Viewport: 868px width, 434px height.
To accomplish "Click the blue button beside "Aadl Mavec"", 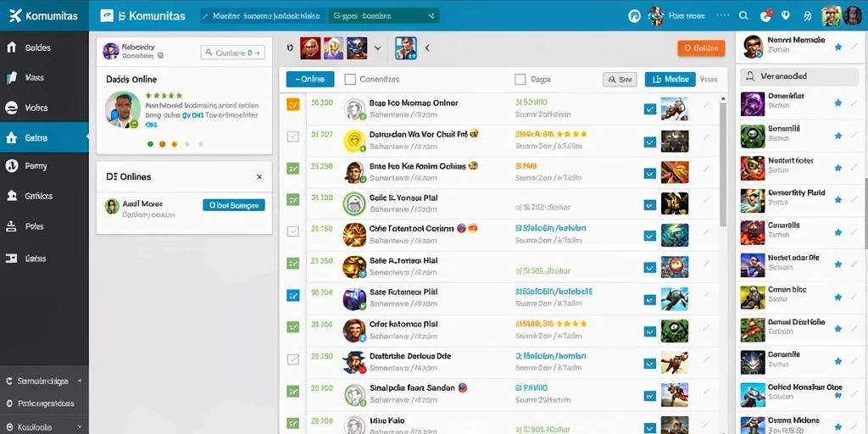I will click(x=234, y=205).
